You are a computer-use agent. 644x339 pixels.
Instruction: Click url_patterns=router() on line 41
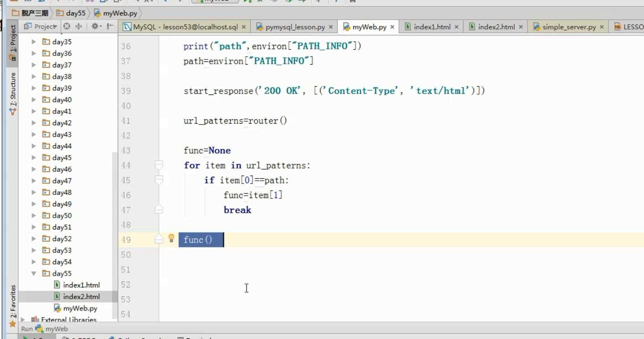pyautogui.click(x=235, y=121)
